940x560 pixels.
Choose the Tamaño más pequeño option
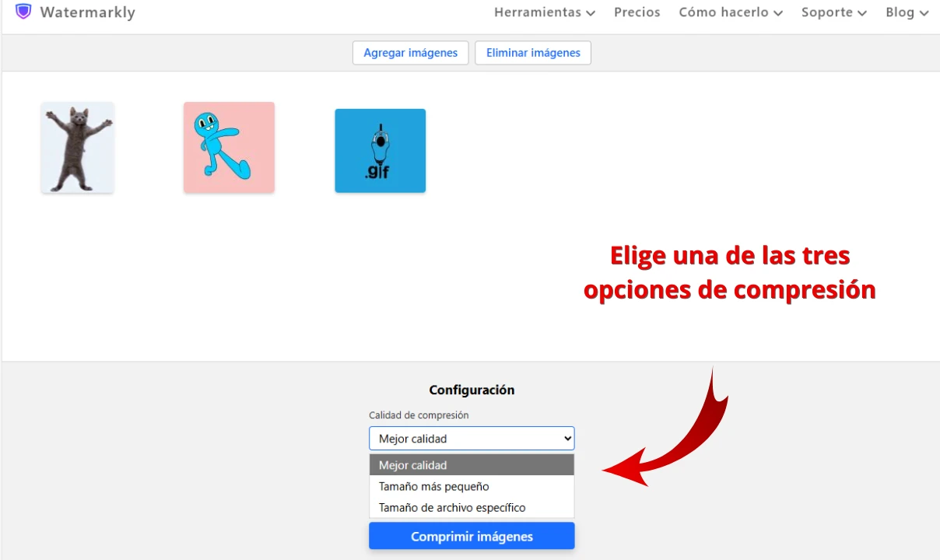pos(472,486)
